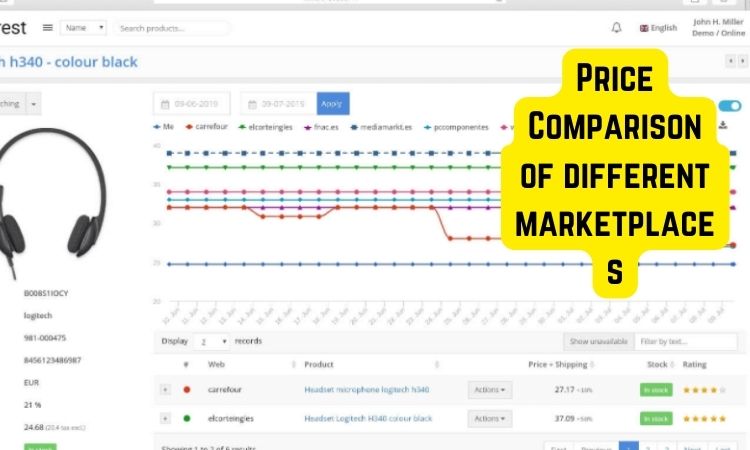Viewport: 750px width, 450px height.
Task: Open the Display records count dropdown
Action: tap(211, 341)
